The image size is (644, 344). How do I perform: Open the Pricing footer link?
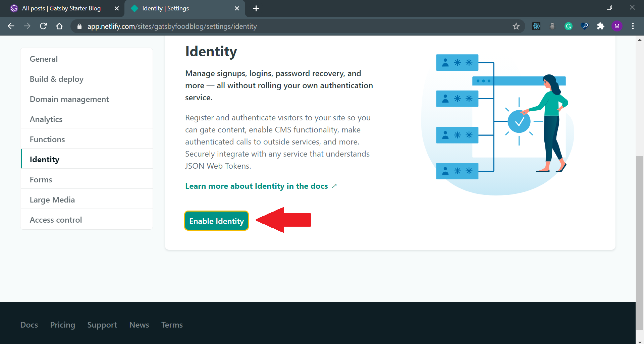pos(63,325)
